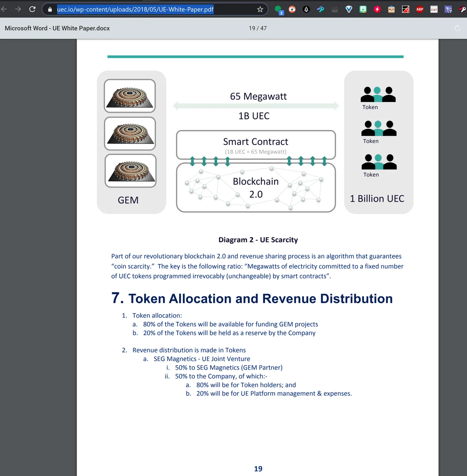The image size is (467, 476).
Task: Click the red lightning bolt extension icon
Action: click(377, 9)
